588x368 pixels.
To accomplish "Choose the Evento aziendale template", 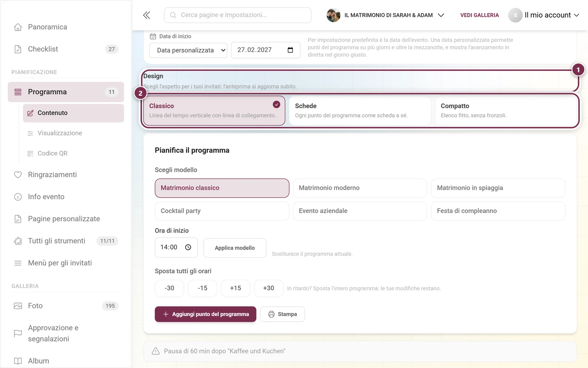I will click(x=360, y=211).
